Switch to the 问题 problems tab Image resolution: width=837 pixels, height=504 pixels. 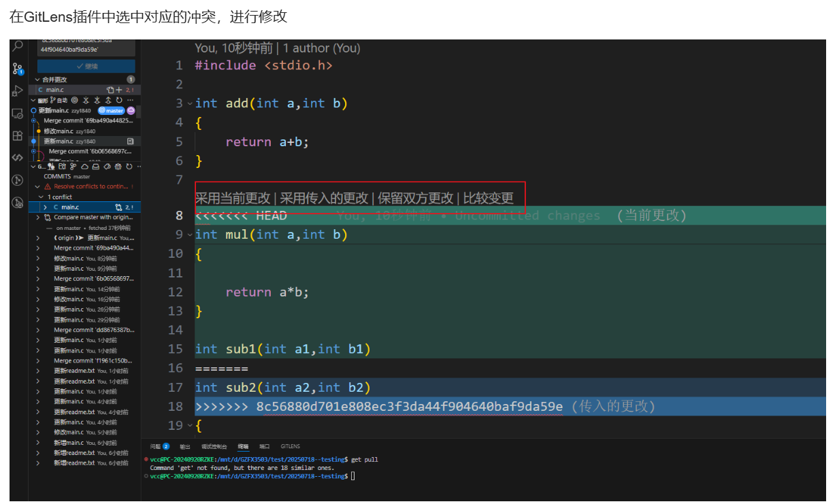pyautogui.click(x=159, y=446)
